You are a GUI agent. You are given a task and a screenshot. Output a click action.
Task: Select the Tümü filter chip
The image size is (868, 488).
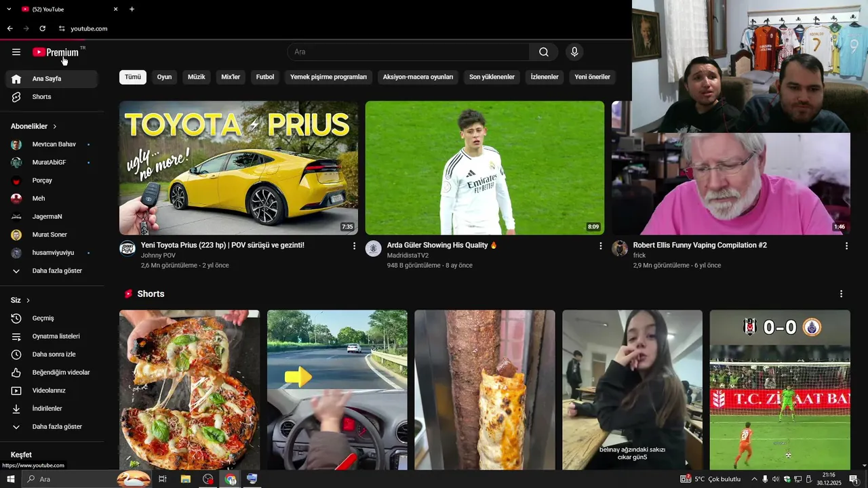pyautogui.click(x=133, y=77)
